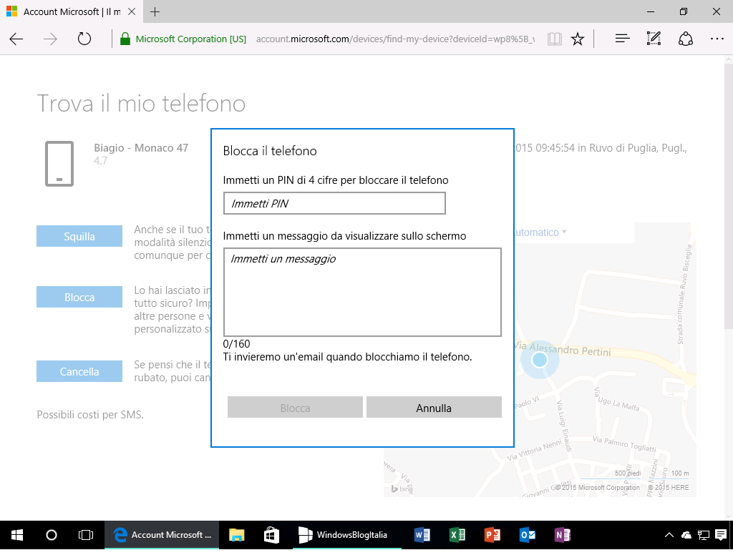
Task: Open the Action Center notification icon
Action: (720, 535)
